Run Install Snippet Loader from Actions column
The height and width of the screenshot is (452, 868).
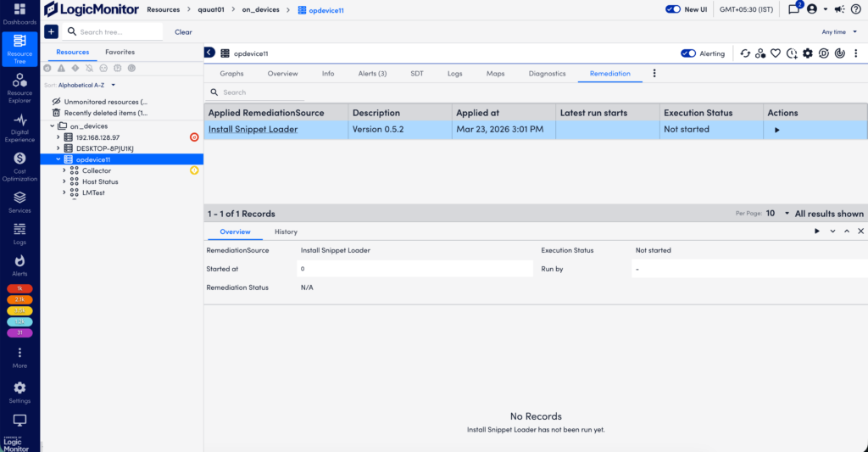[776, 130]
